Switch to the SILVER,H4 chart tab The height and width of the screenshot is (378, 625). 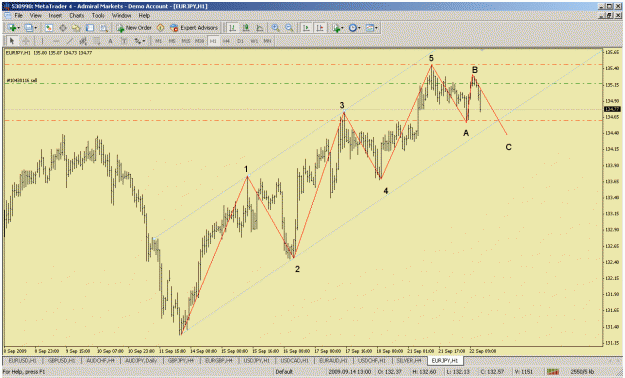409,360
